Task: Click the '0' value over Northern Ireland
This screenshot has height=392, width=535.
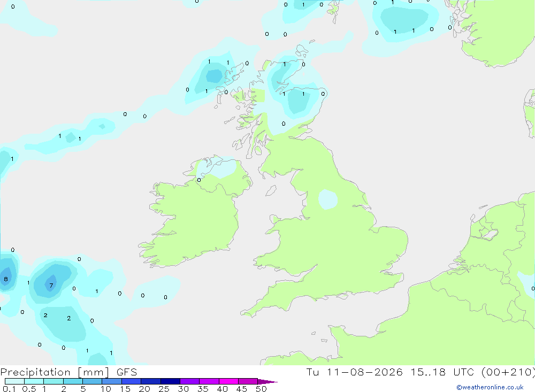Action: [199, 180]
